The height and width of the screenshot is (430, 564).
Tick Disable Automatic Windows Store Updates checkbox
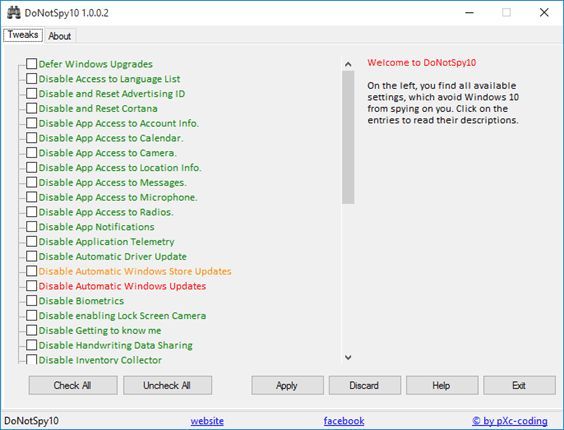click(31, 271)
